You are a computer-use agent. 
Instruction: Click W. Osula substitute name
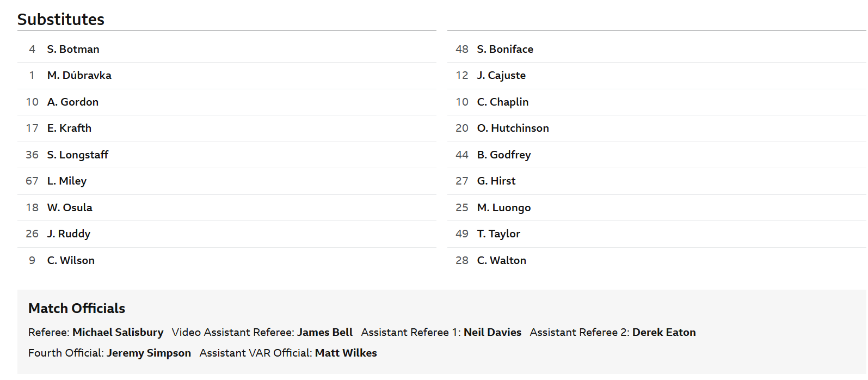[70, 207]
